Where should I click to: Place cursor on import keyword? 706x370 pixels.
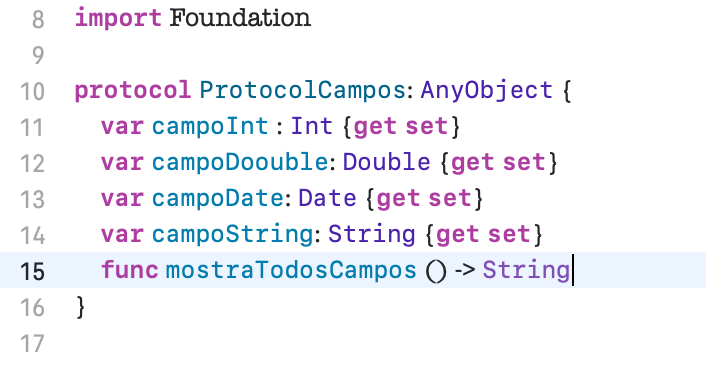(118, 19)
